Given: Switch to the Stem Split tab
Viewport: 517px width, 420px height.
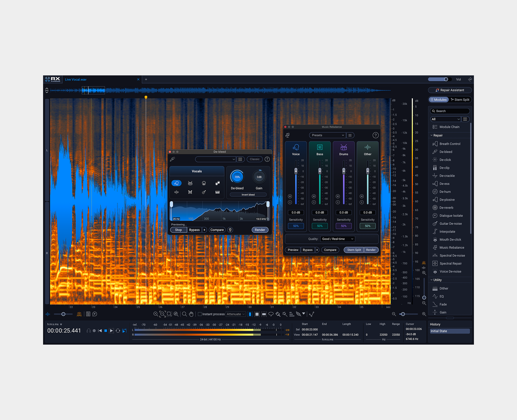Looking at the screenshot, I should point(460,100).
